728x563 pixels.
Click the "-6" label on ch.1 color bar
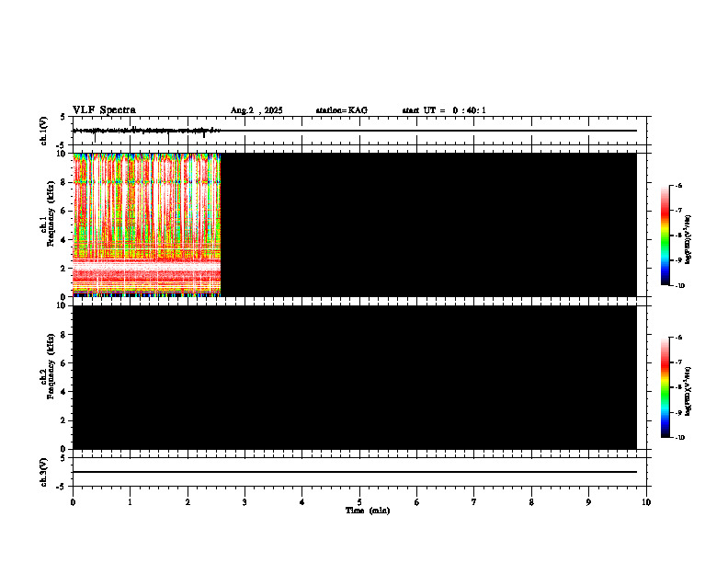click(x=678, y=185)
